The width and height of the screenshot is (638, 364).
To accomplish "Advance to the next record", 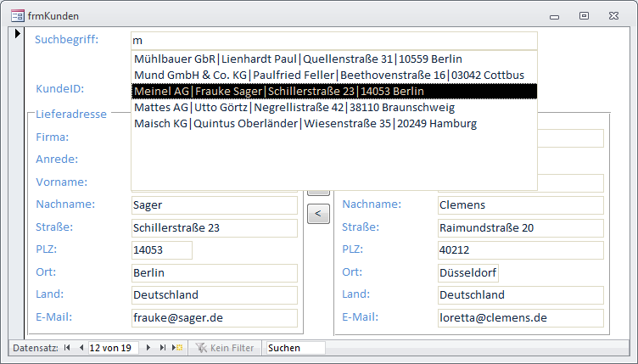I will point(149,348).
